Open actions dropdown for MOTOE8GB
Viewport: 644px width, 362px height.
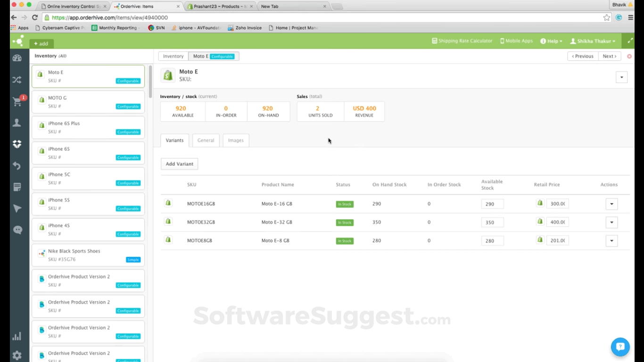click(611, 241)
